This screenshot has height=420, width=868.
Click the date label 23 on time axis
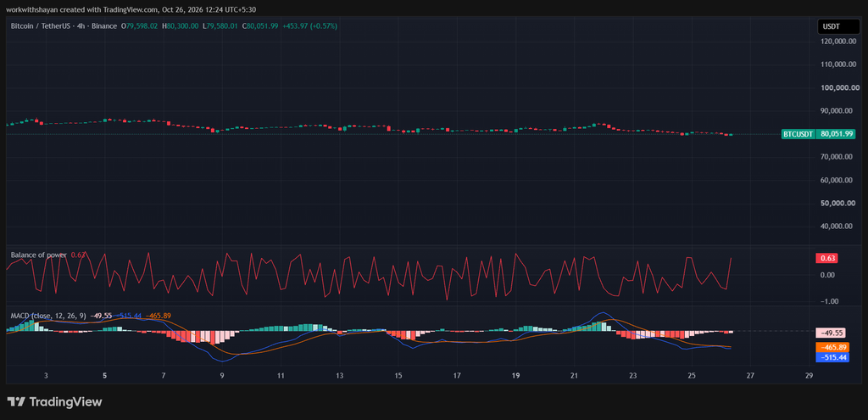(x=632, y=376)
